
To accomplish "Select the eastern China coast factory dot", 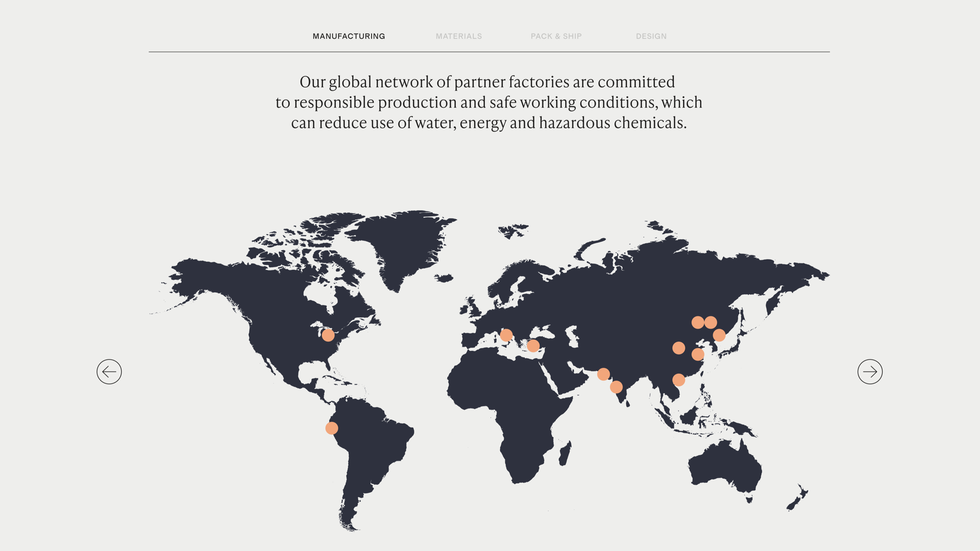I will click(698, 355).
